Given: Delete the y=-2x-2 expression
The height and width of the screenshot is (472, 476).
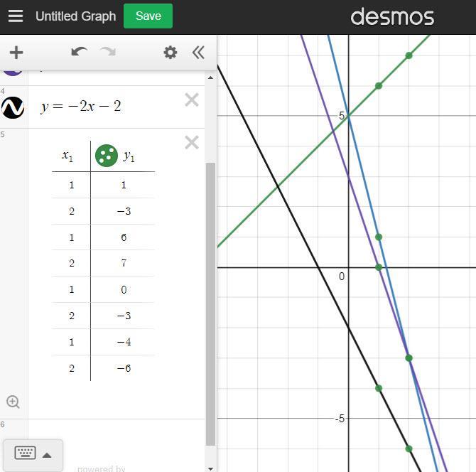Looking at the screenshot, I should (x=192, y=100).
